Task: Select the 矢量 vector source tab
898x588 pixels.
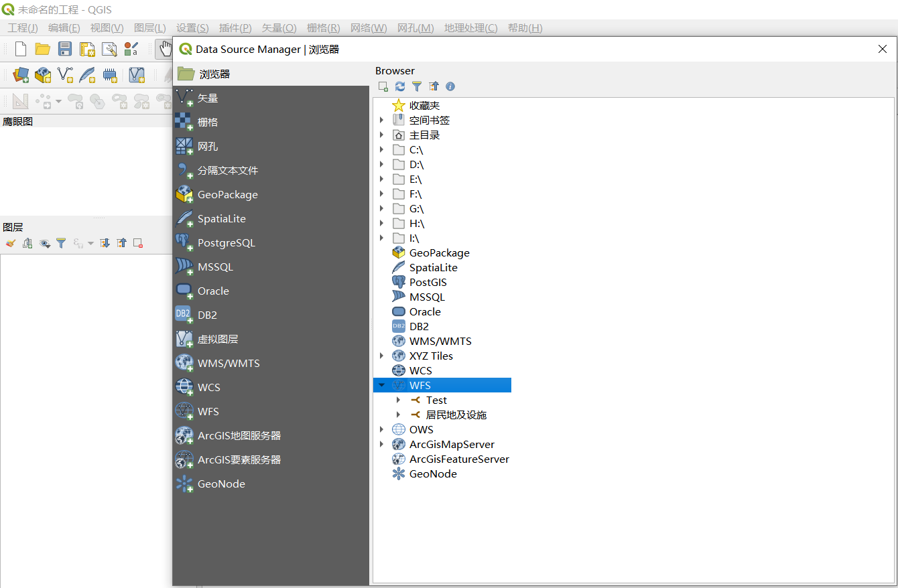Action: click(271, 98)
